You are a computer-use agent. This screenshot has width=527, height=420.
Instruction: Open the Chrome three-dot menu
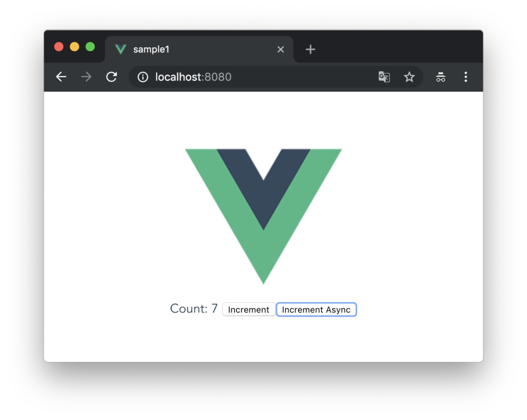click(x=465, y=77)
